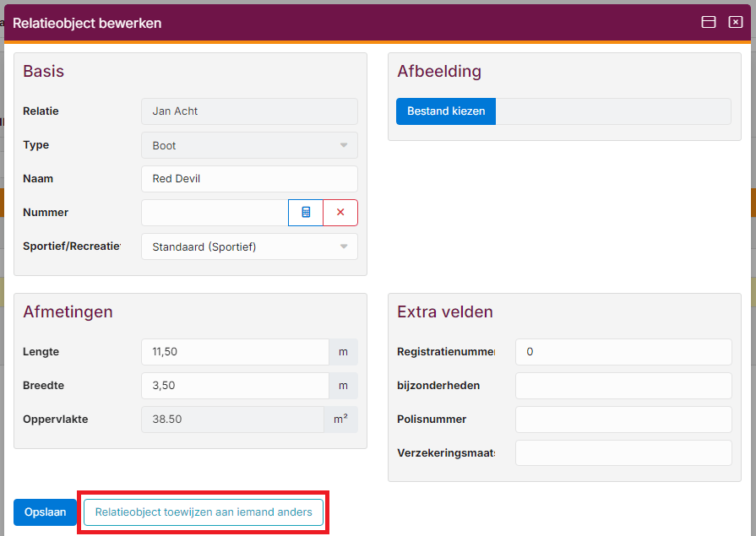
Task: Click the Oppervlakte label
Action: 56,420
